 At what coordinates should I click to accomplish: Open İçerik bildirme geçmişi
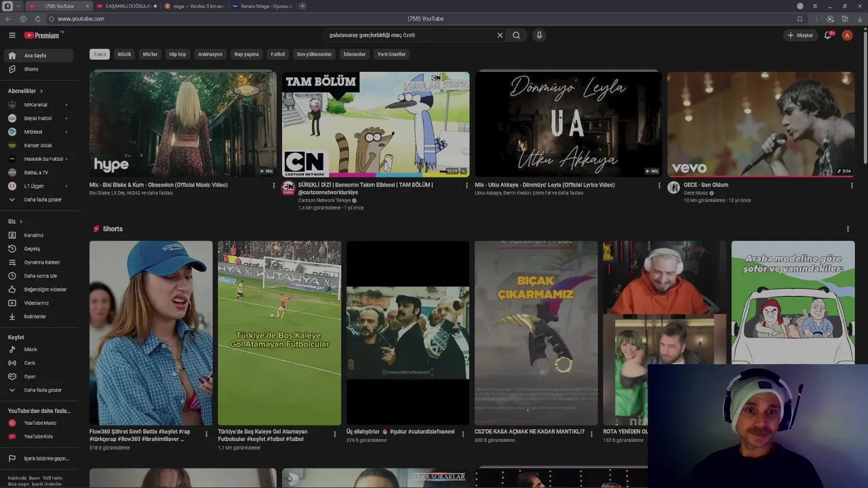coord(39,458)
